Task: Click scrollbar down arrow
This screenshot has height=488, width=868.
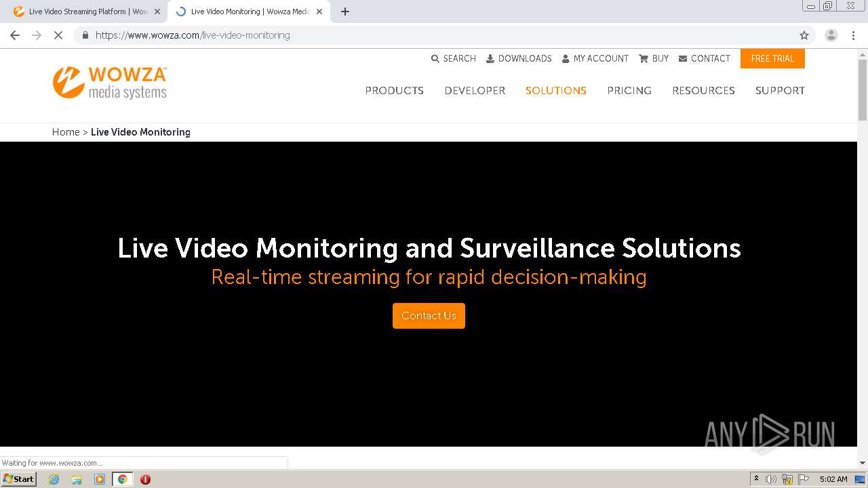Action: coord(863,463)
